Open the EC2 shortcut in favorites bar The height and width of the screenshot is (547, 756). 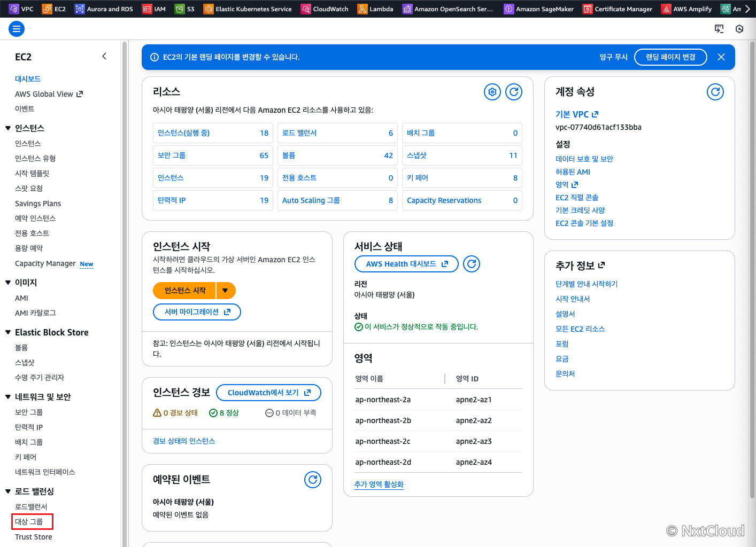click(54, 9)
